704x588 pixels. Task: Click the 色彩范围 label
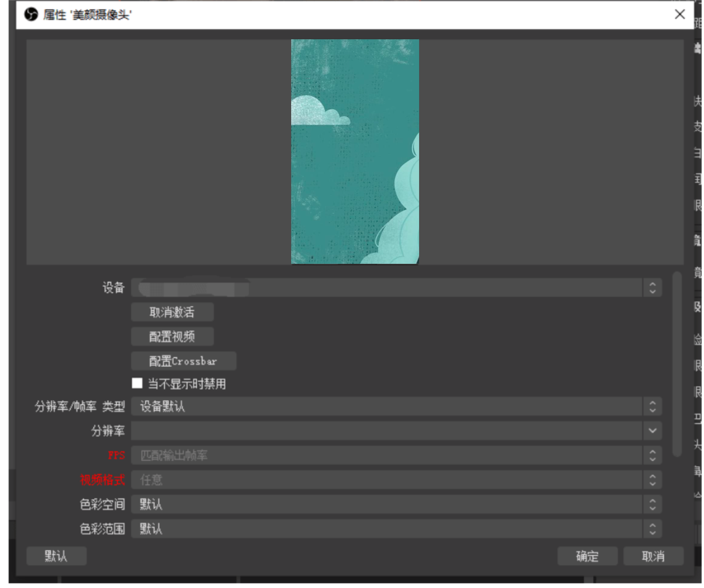(x=102, y=529)
